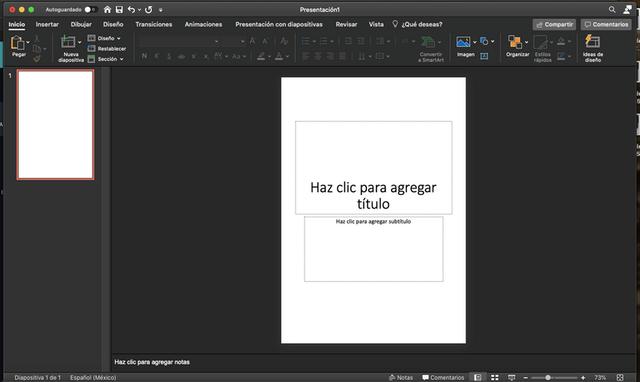Click the Redo circular arrow icon
Image resolution: width=640 pixels, height=382 pixels.
pyautogui.click(x=149, y=9)
